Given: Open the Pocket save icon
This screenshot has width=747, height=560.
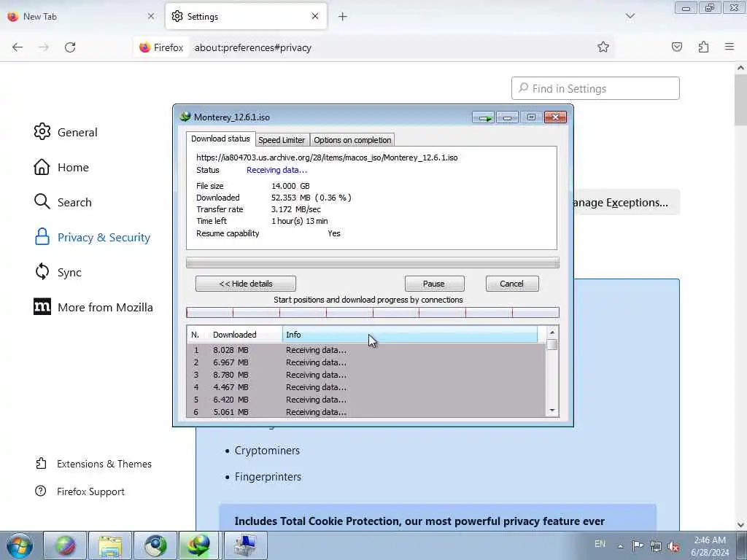Looking at the screenshot, I should tap(677, 47).
